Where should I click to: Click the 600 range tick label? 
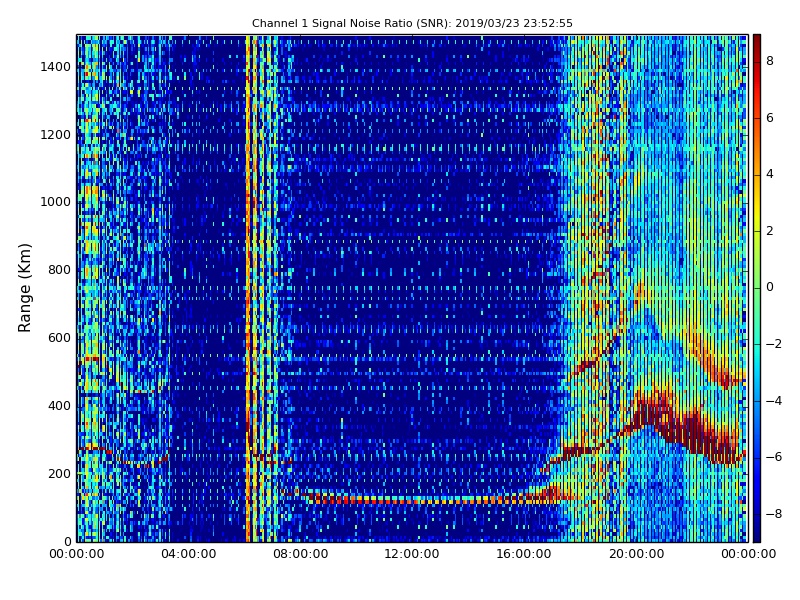pyautogui.click(x=59, y=338)
